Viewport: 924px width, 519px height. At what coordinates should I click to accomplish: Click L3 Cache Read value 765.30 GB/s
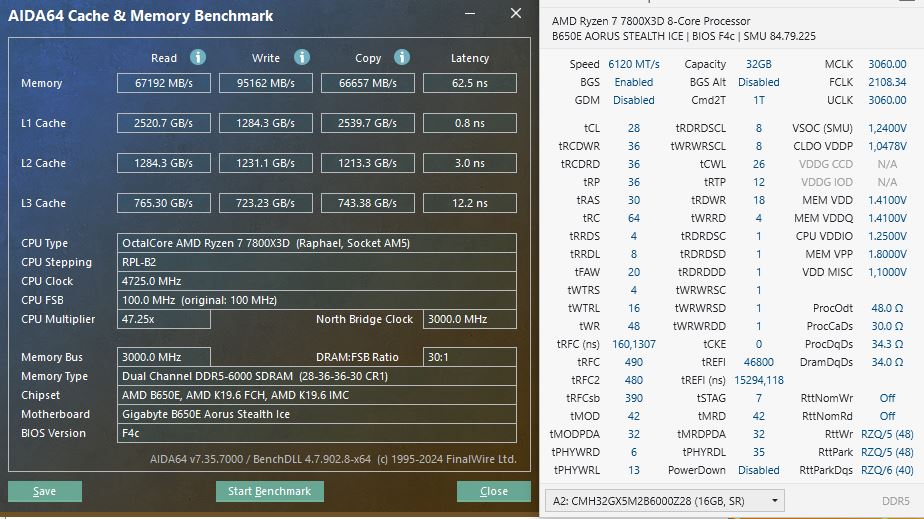pos(164,203)
